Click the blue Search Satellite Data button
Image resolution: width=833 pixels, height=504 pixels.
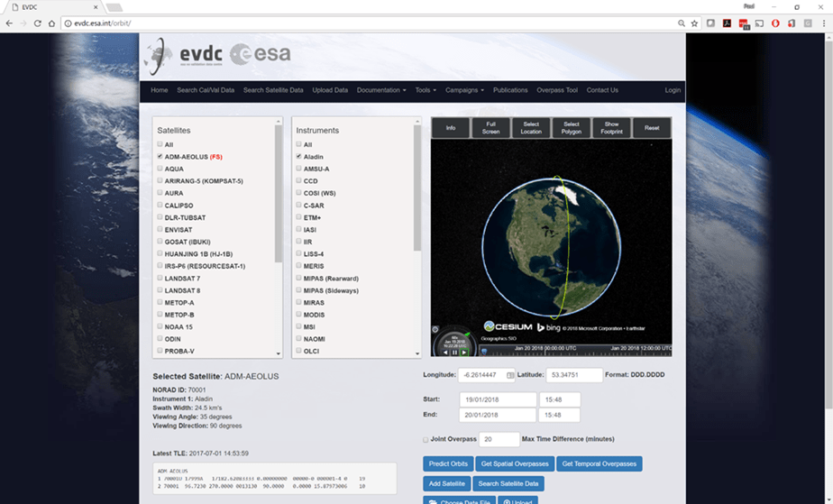pos(508,483)
